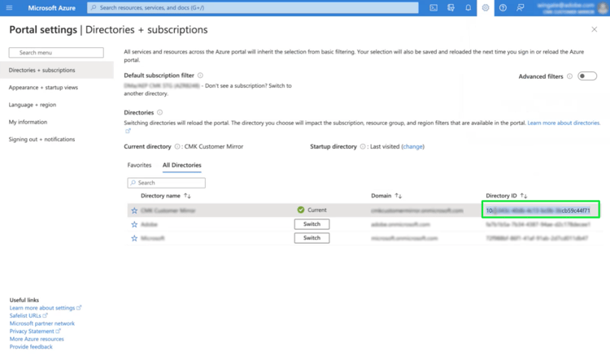610x364 pixels.
Task: Sort by Directory name arrows
Action: 188,196
